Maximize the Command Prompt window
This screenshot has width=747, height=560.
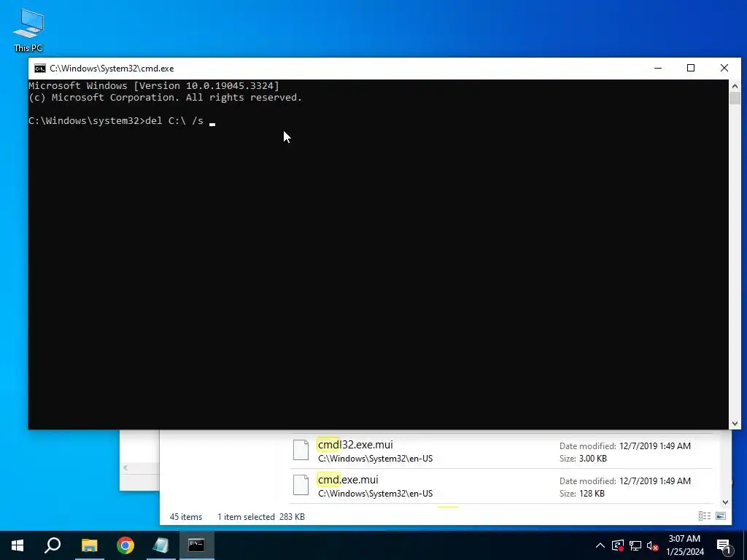(x=691, y=68)
